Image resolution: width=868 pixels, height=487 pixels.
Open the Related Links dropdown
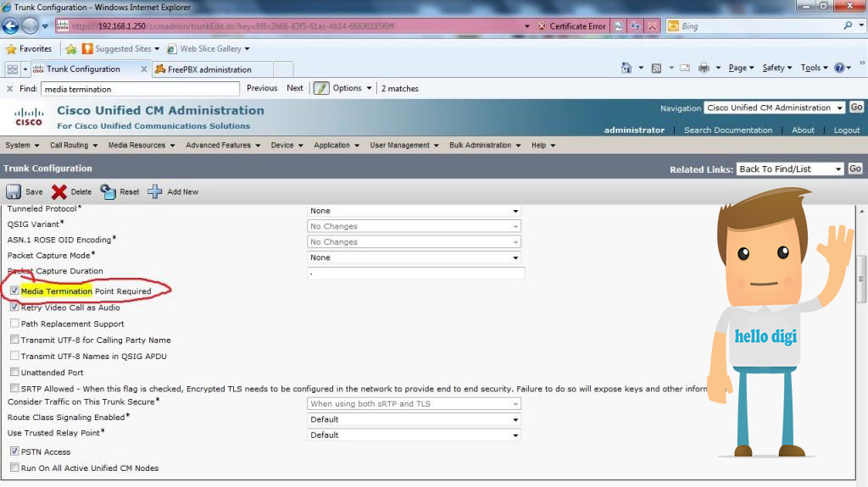790,169
